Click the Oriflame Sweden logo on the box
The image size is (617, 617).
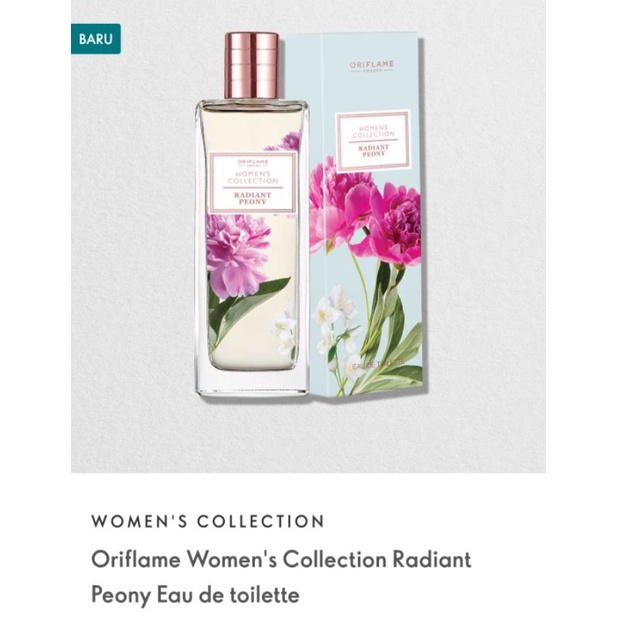pyautogui.click(x=372, y=66)
